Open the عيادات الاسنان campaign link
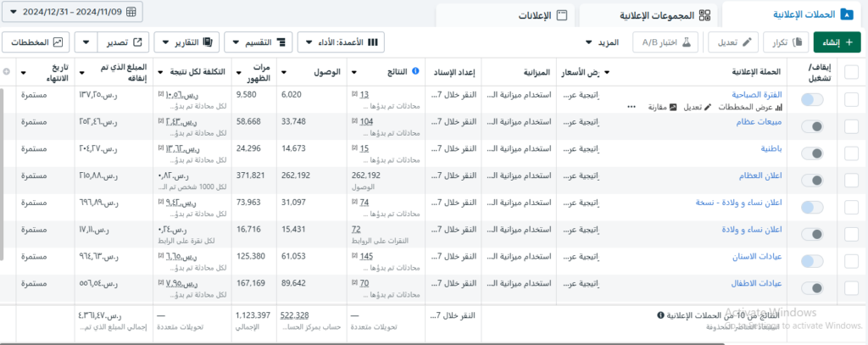Screen dimensions: 868x345 pos(756,256)
